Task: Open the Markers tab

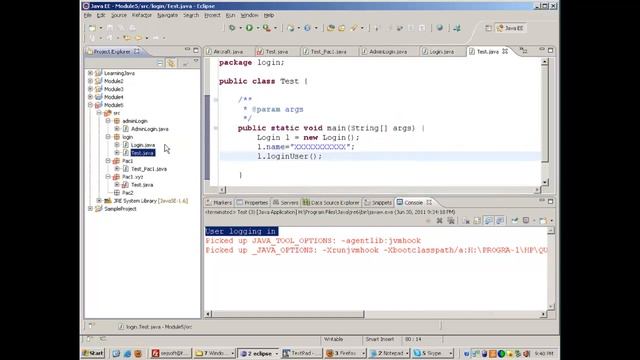Action: click(x=219, y=203)
